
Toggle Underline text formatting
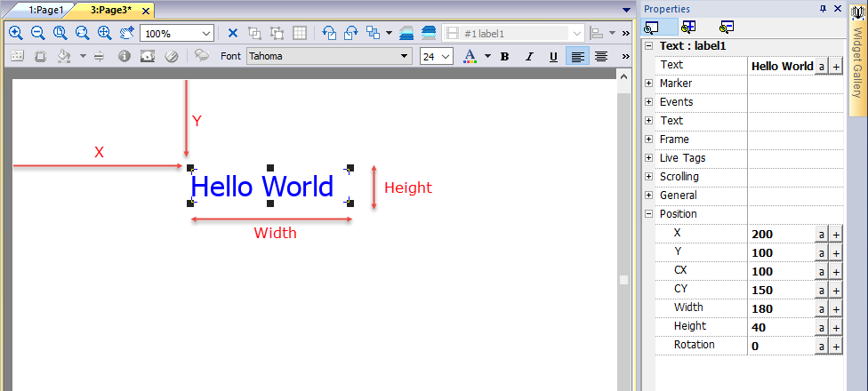coord(553,56)
